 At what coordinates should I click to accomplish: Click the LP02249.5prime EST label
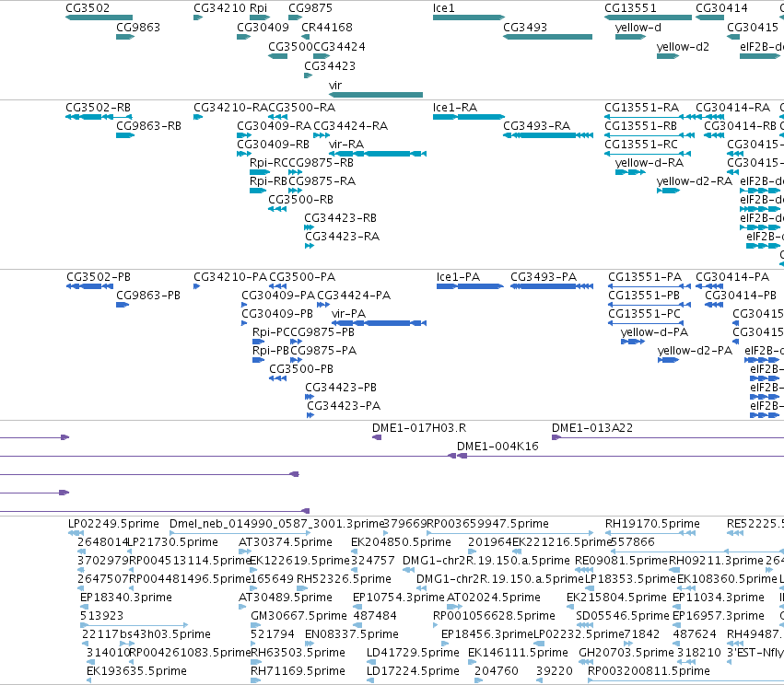click(113, 524)
